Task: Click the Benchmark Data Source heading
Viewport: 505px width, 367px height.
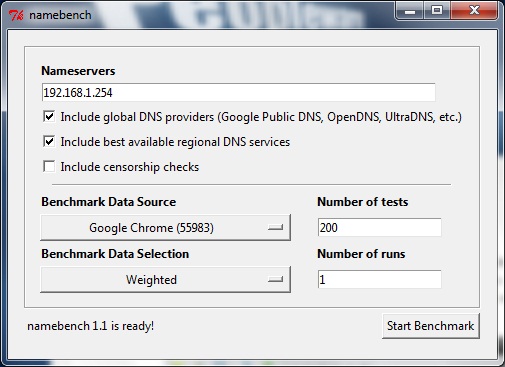Action: pyautogui.click(x=109, y=202)
